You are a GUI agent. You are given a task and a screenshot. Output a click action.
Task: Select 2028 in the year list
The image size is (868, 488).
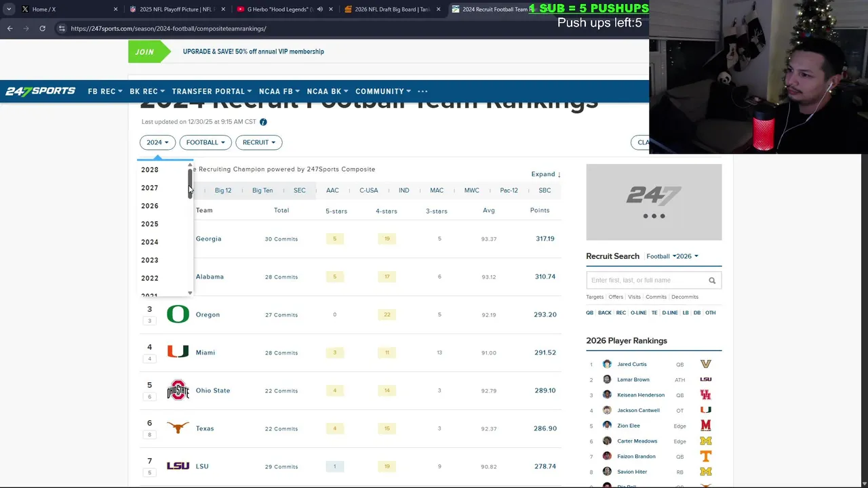click(150, 169)
